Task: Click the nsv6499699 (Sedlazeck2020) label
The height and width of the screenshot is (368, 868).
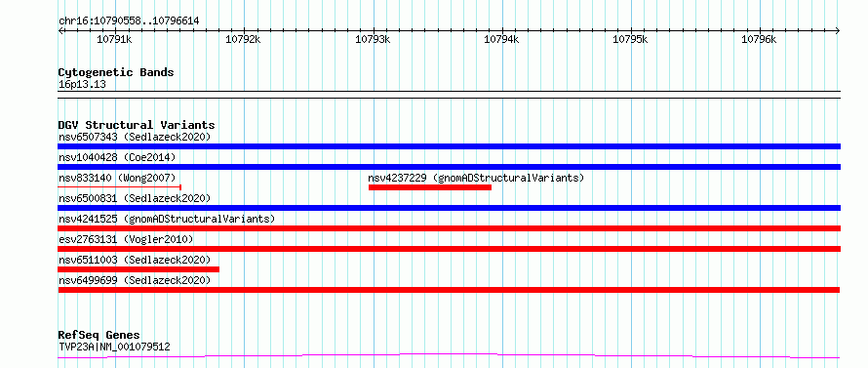Action: (135, 280)
